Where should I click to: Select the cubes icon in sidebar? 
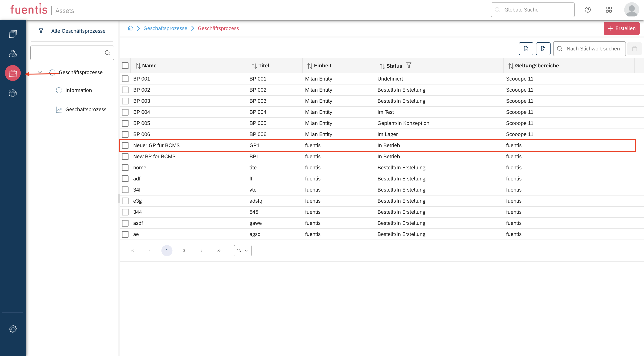tap(13, 54)
